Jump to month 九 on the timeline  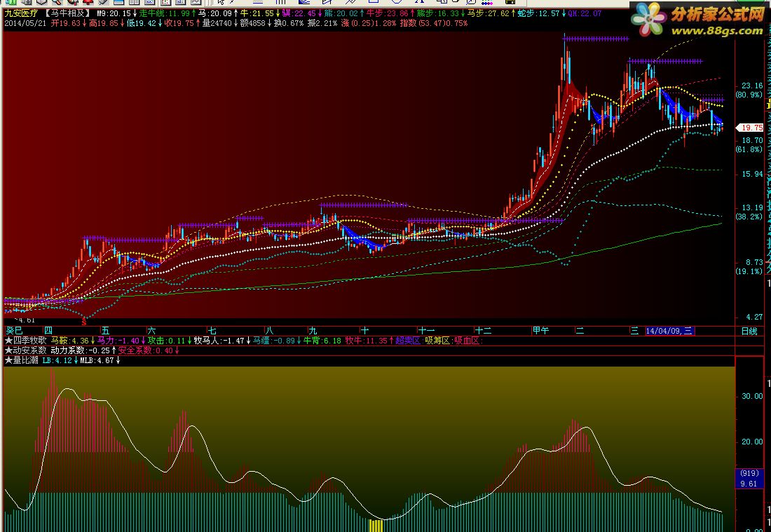313,330
